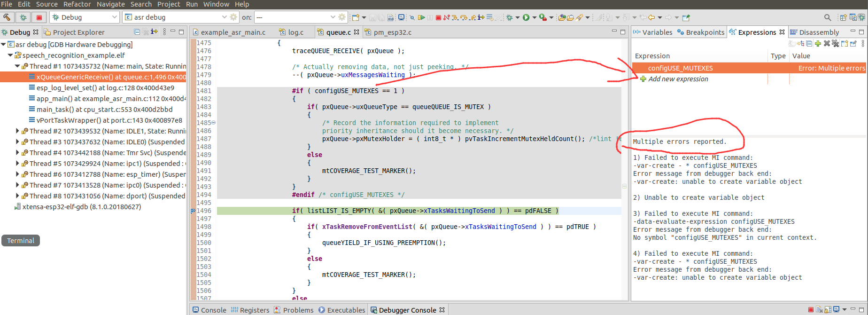Viewport: 868px width, 315px height.
Task: Switch to the Project Explorer tab
Action: [74, 32]
